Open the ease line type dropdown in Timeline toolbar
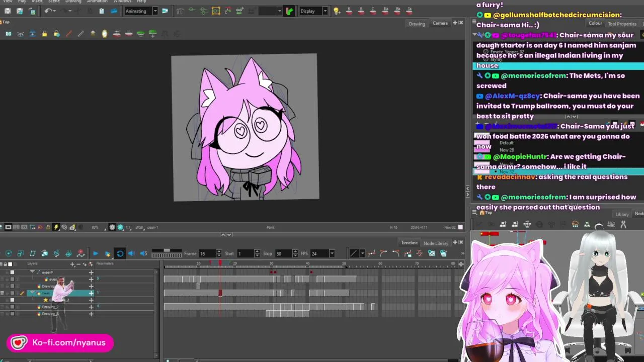This screenshot has width=644, height=362. [362, 253]
